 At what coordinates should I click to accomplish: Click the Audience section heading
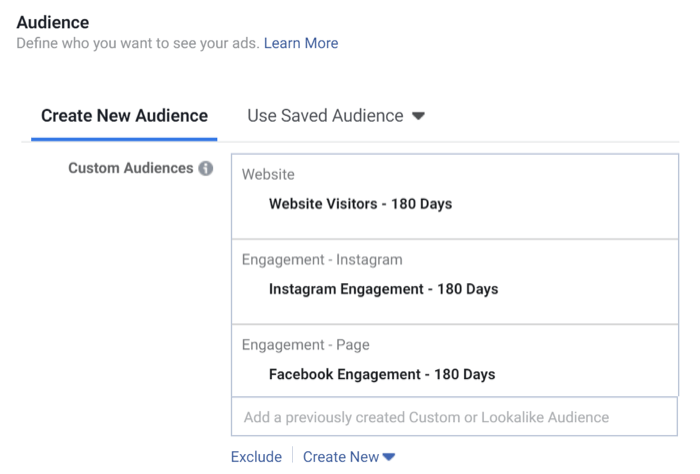(53, 22)
